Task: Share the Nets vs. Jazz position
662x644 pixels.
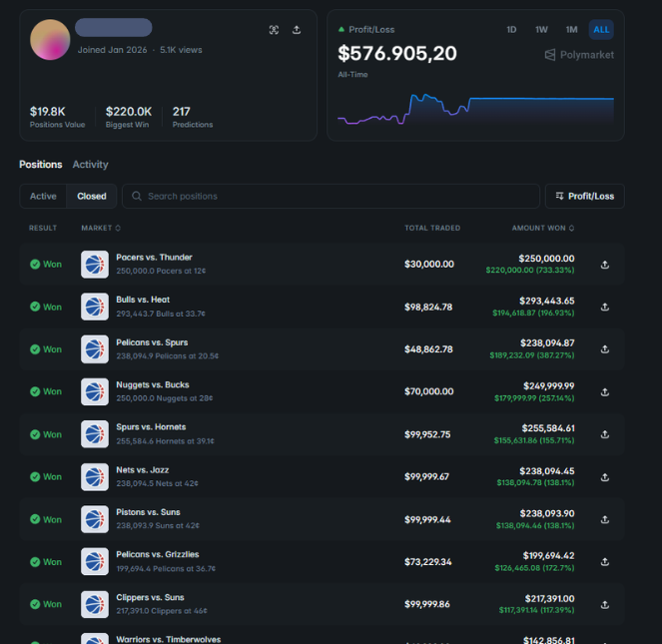Action: (604, 477)
